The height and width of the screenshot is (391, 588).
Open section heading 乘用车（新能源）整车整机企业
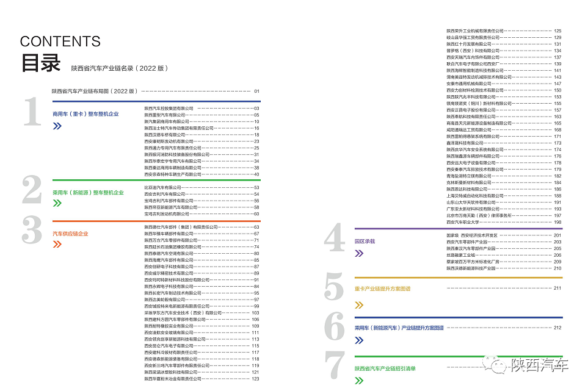pyautogui.click(x=88, y=193)
